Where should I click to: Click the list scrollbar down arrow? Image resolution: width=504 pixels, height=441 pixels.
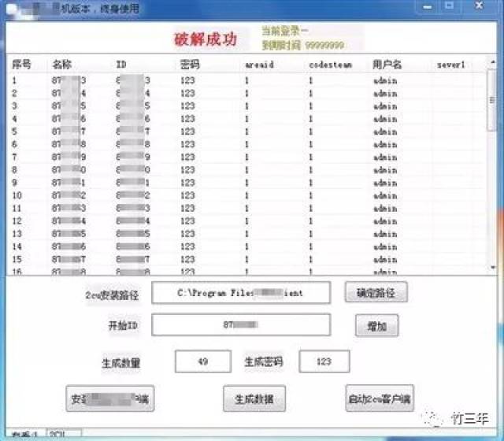(x=492, y=267)
